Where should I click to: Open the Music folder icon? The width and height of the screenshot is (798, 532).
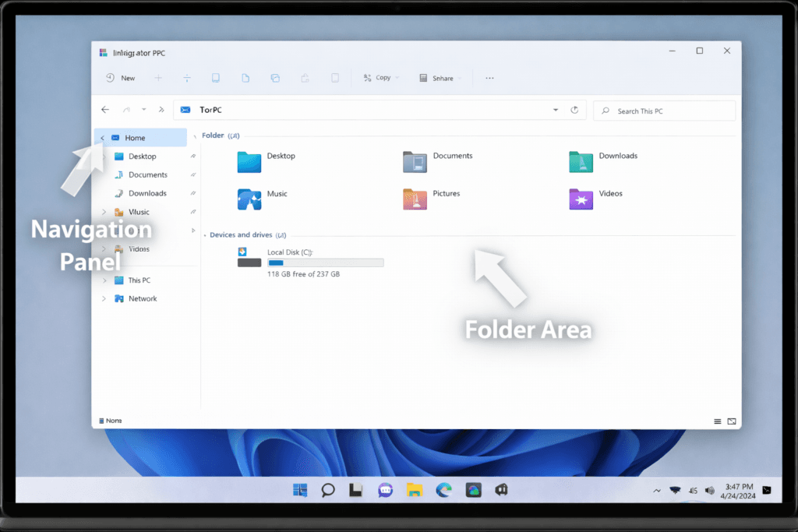(249, 199)
